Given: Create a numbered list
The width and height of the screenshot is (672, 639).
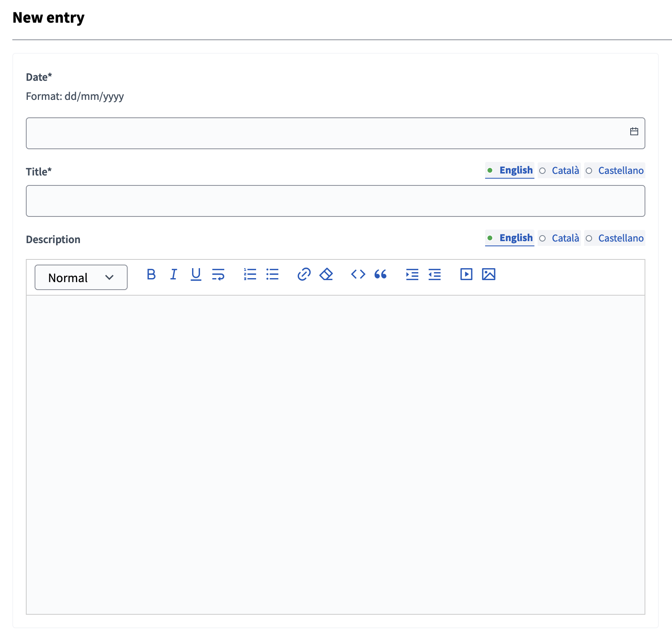Looking at the screenshot, I should click(x=250, y=274).
